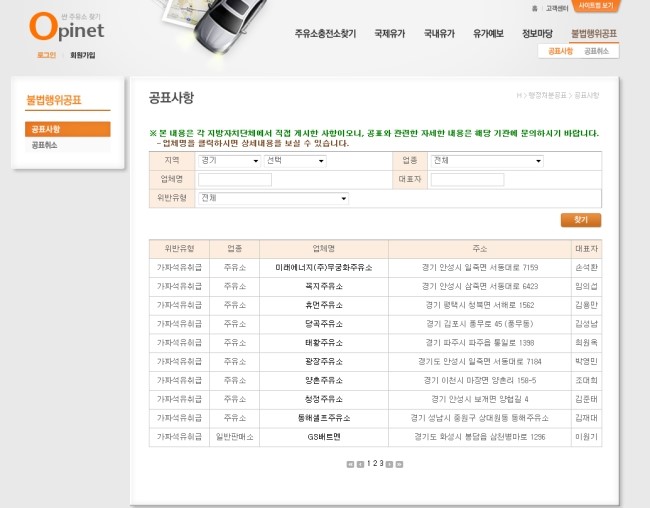650x508 pixels.
Task: Click the 위반유형 column header
Action: point(179,249)
